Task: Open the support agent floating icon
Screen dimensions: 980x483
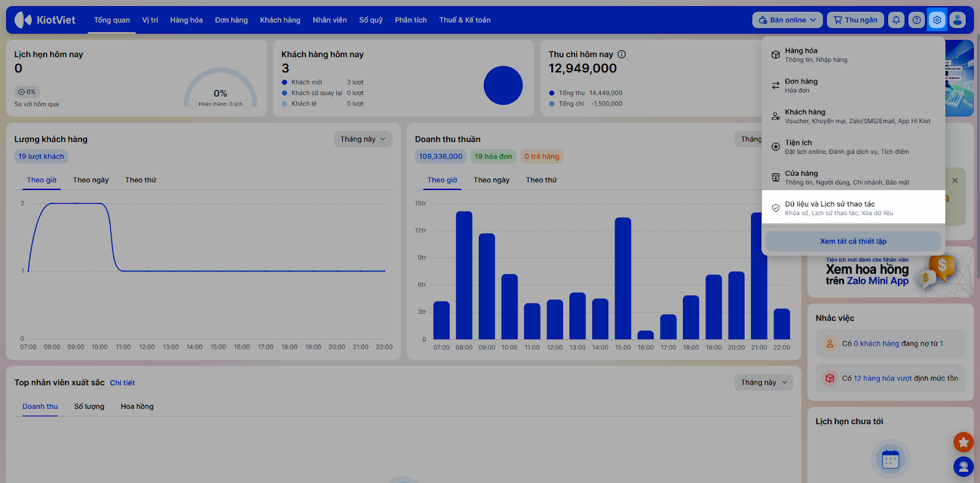Action: pyautogui.click(x=963, y=467)
